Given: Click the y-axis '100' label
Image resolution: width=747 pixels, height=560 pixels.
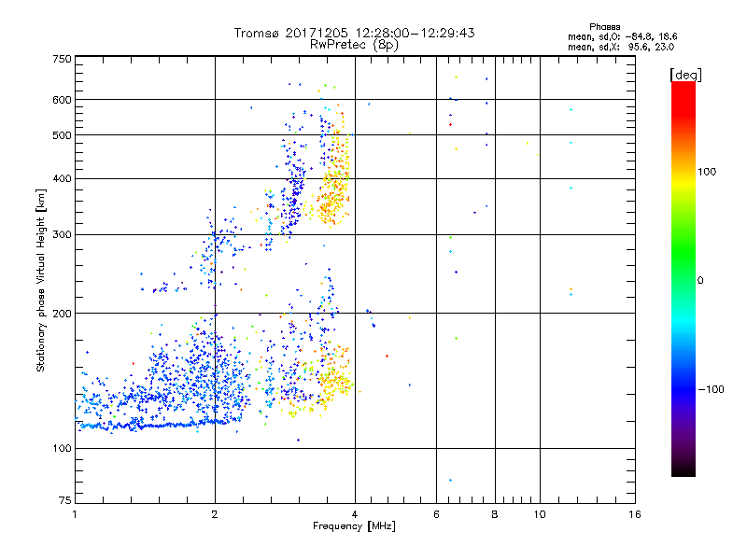Looking at the screenshot, I should coord(62,448).
